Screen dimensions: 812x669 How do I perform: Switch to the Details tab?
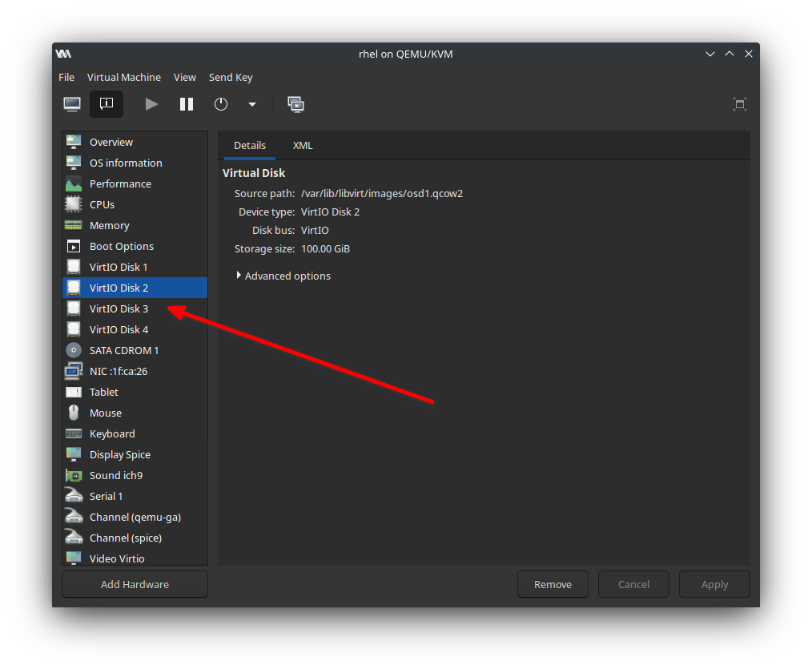pyautogui.click(x=250, y=146)
